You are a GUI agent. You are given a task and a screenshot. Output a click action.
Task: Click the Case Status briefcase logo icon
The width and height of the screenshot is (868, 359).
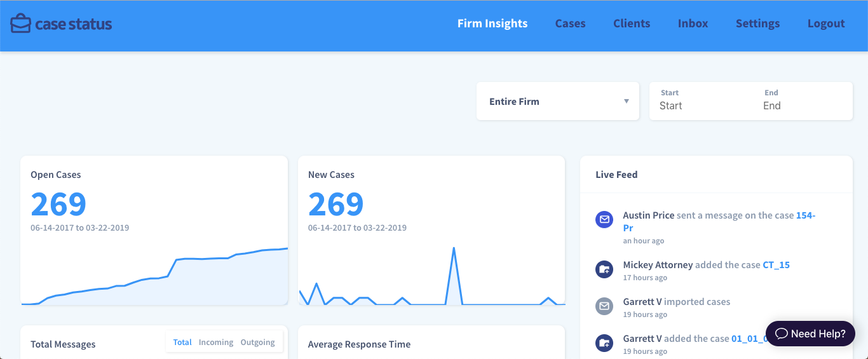20,24
